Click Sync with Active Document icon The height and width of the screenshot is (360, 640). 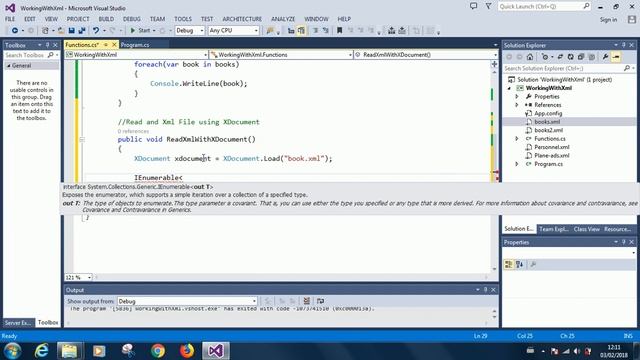(560, 57)
